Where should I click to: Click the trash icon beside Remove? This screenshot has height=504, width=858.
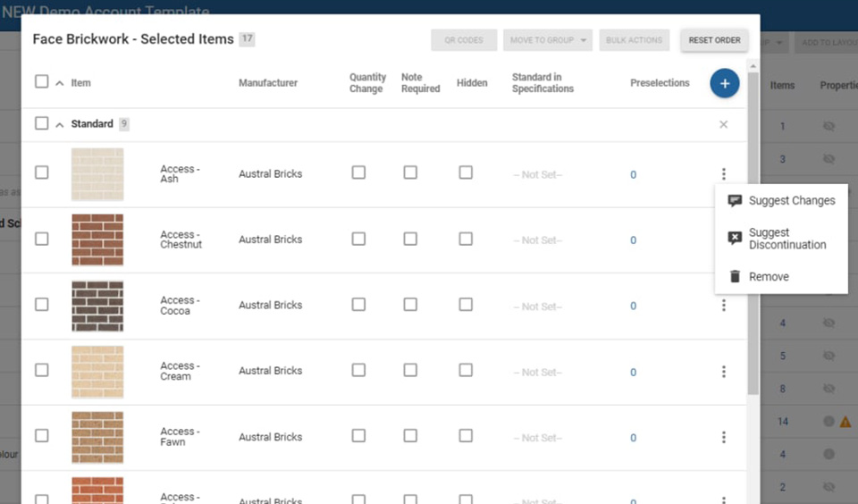735,276
